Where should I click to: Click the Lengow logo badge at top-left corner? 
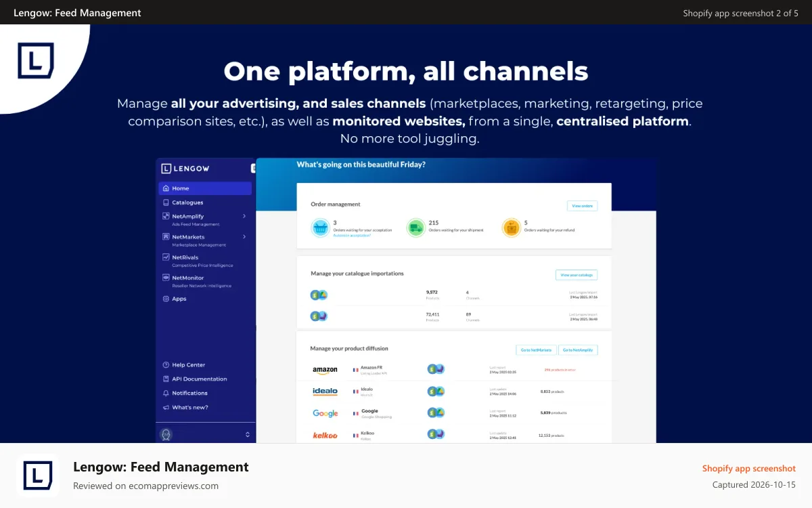pyautogui.click(x=36, y=61)
